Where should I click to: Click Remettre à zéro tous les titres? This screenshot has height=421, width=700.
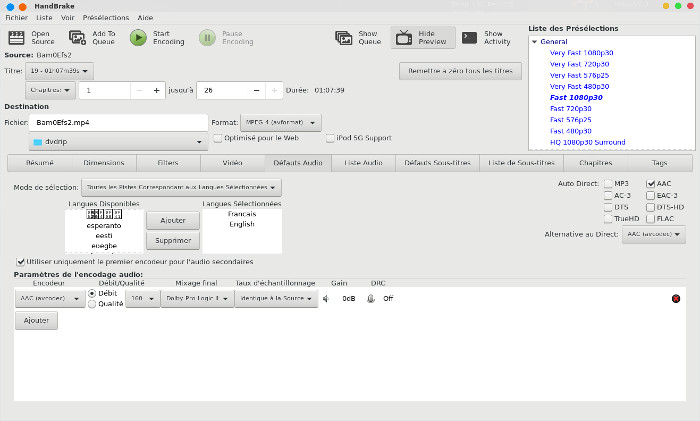click(460, 71)
